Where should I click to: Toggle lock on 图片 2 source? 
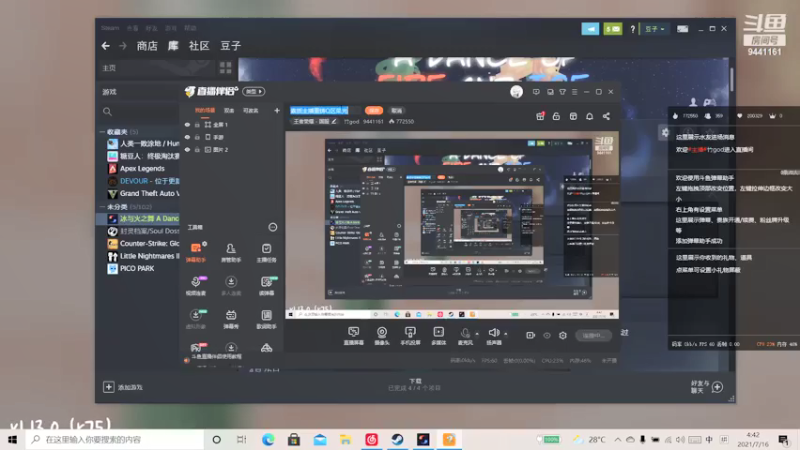coord(197,149)
